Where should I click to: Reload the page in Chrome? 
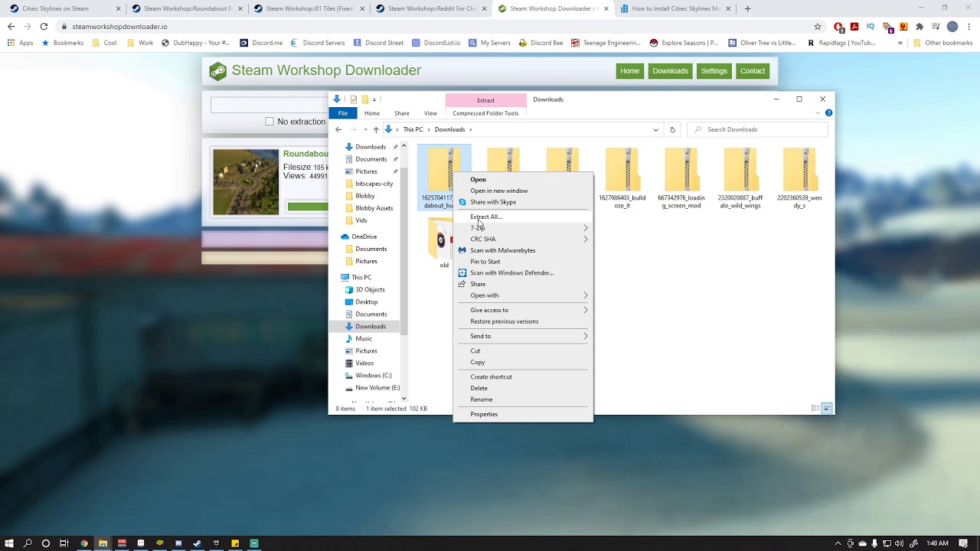(44, 26)
